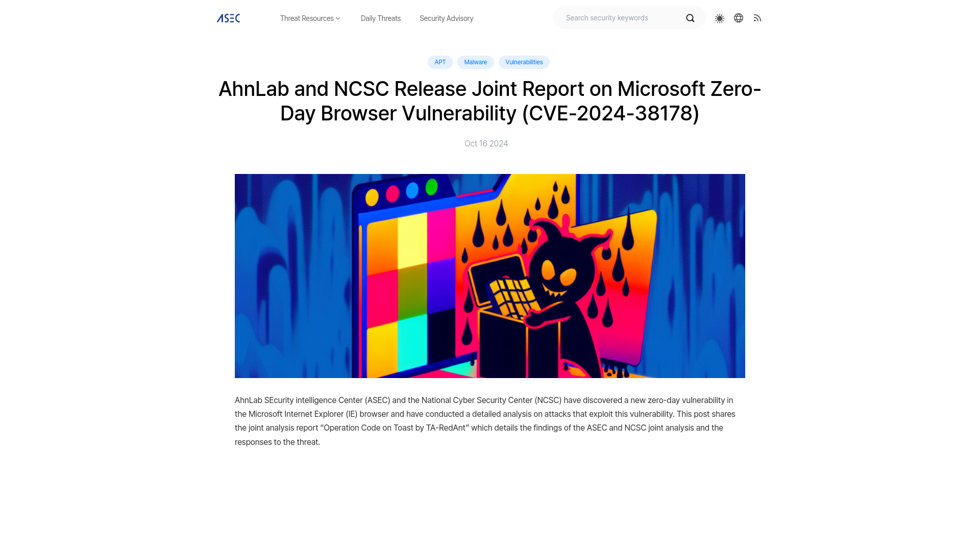
Task: Click the search magnifying glass icon
Action: tap(690, 17)
